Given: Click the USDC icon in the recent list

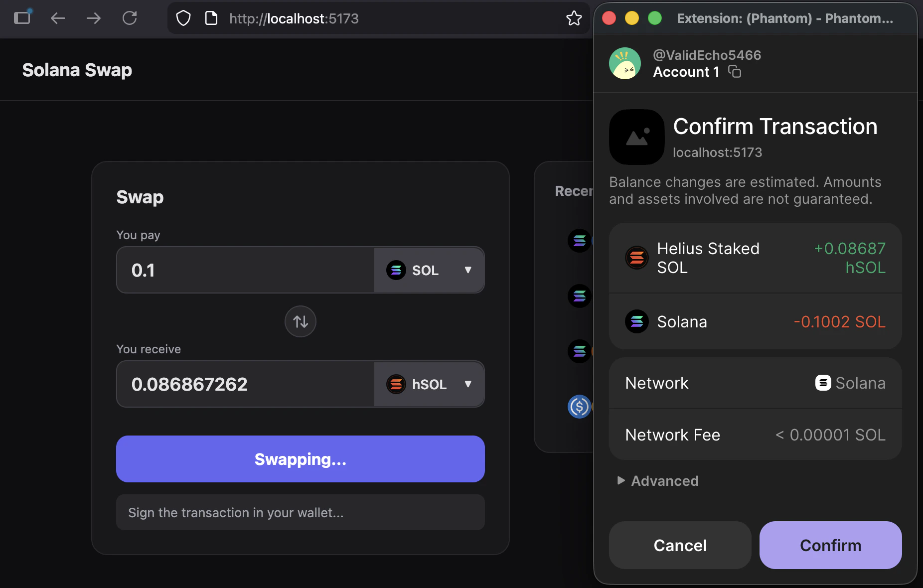Looking at the screenshot, I should pyautogui.click(x=579, y=407).
